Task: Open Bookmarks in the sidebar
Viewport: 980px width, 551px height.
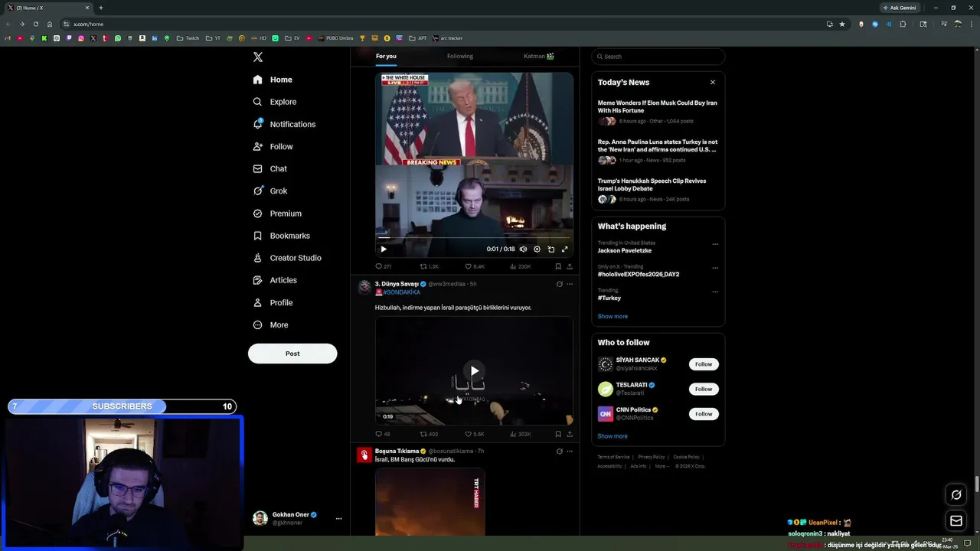Action: [x=281, y=236]
